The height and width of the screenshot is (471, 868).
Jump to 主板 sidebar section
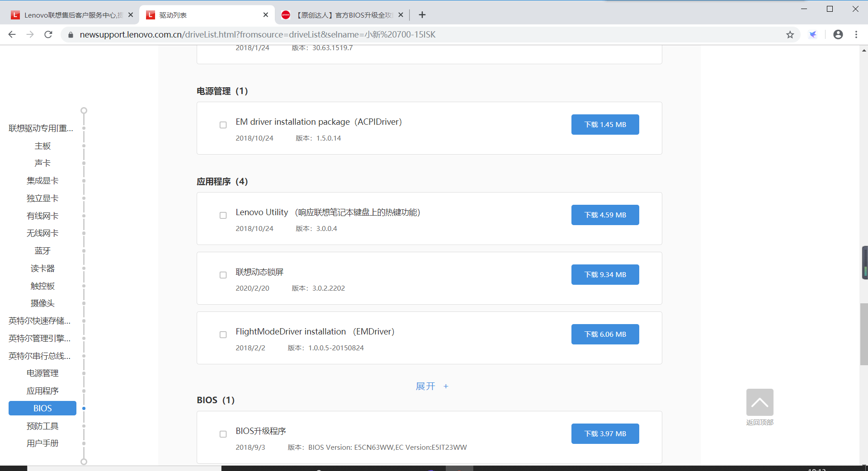coord(42,146)
